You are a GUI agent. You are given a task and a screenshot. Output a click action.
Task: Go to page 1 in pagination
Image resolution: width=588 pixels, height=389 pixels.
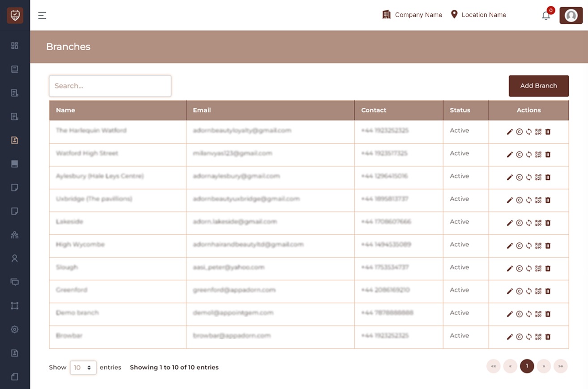point(527,366)
